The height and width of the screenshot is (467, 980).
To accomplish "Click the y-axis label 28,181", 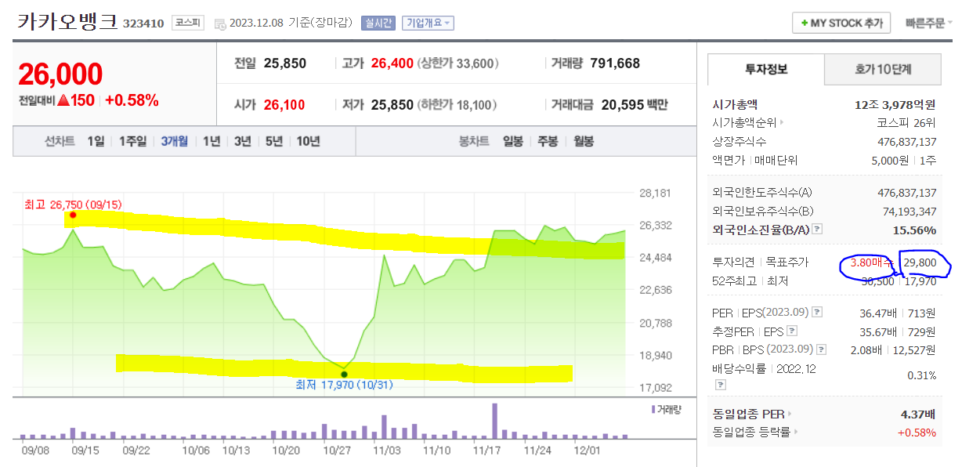I will point(656,193).
